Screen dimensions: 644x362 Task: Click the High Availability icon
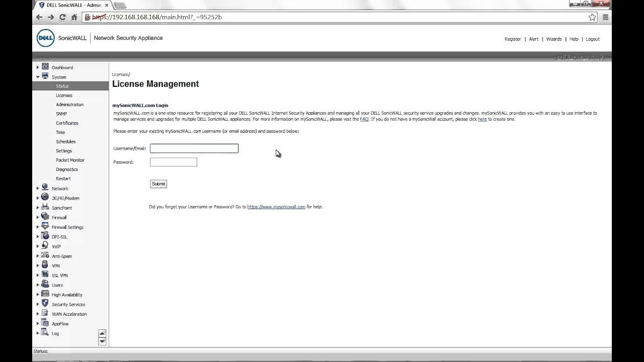pyautogui.click(x=45, y=295)
